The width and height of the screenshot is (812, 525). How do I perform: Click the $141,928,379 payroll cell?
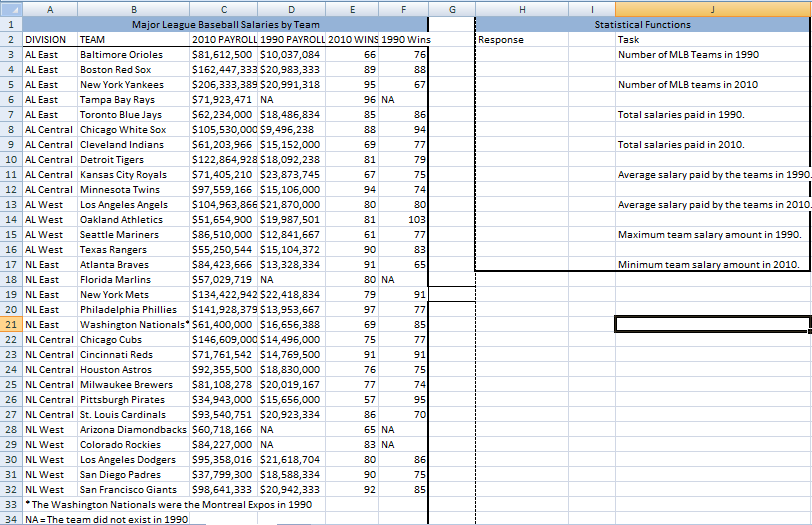coord(224,310)
